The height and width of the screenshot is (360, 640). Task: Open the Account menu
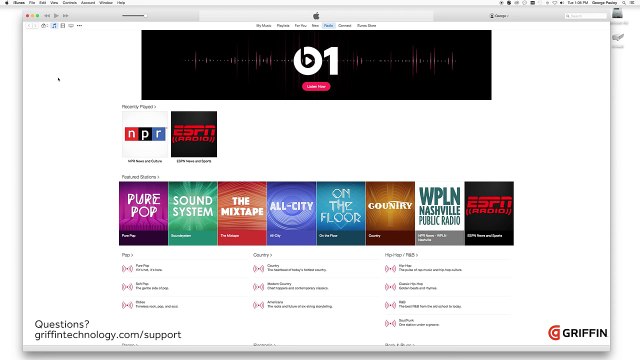(88, 2)
